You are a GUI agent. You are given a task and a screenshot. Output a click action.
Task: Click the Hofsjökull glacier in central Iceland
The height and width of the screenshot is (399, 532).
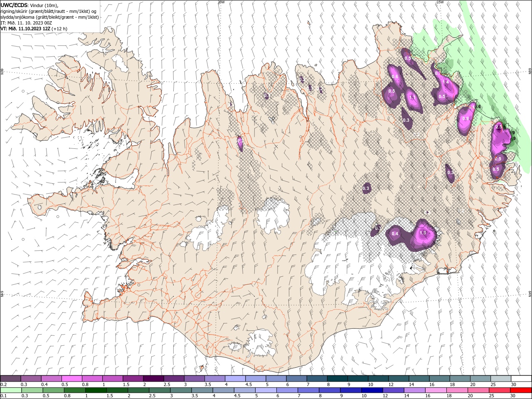273,214
